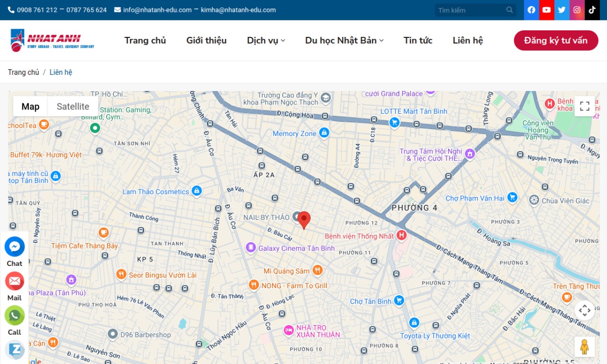
Task: Open the Facebook social icon
Action: (x=532, y=10)
